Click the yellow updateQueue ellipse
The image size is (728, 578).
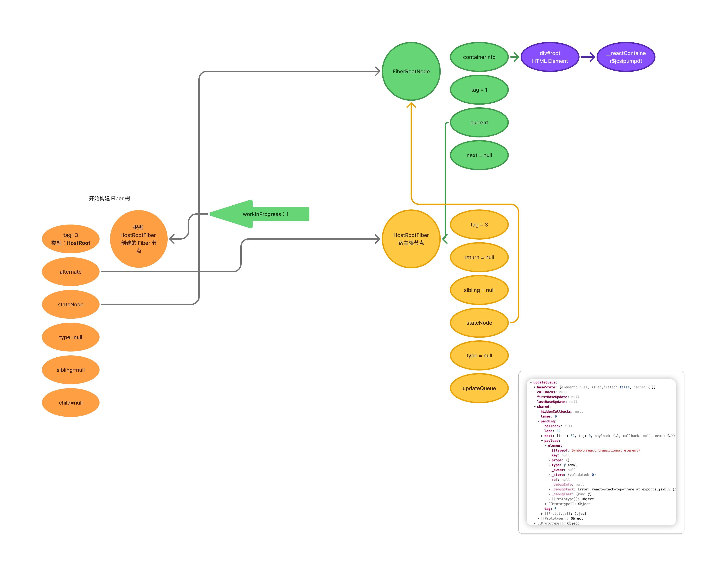(479, 388)
